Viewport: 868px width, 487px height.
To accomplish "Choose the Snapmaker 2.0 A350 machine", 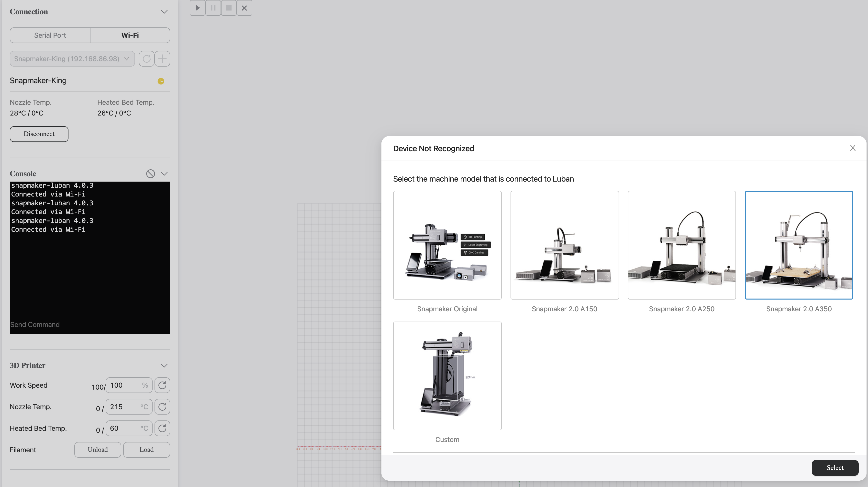I will tap(799, 245).
